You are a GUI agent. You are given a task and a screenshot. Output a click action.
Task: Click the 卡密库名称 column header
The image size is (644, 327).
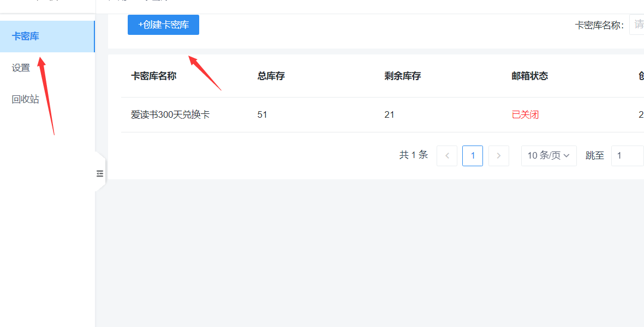pos(153,76)
